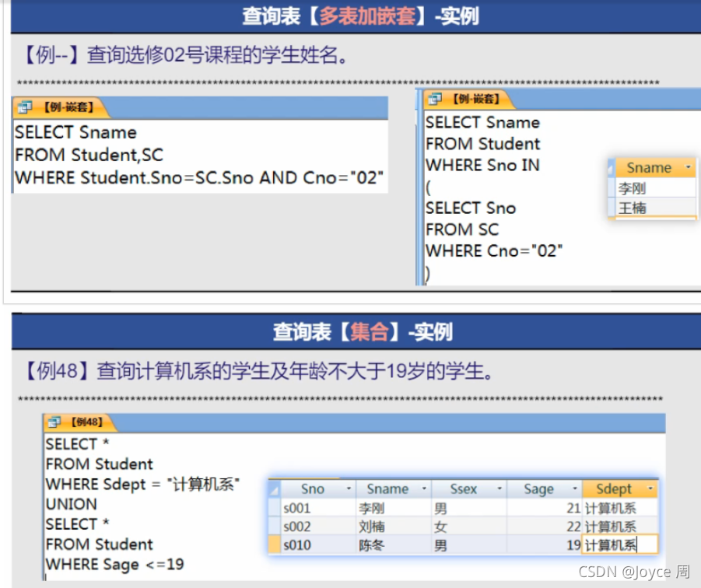Click cell 李刚 in top Sname result

coord(656,188)
